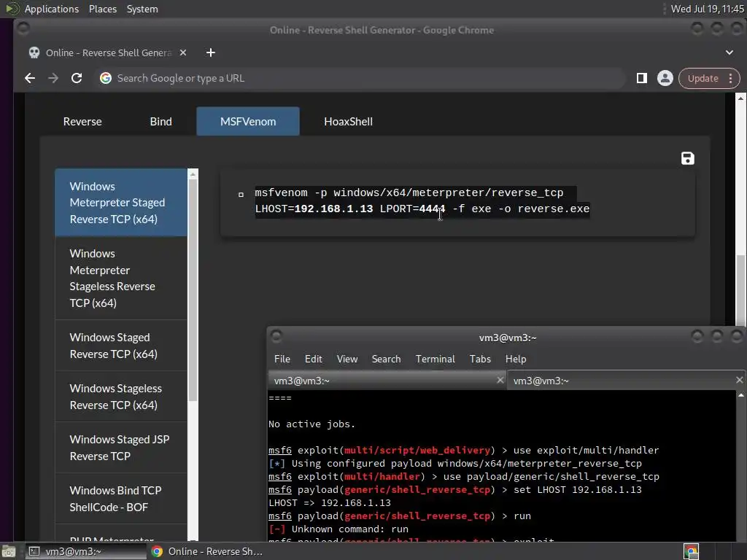Click the payload list scrollbar
Image resolution: width=747 pixels, height=560 pixels.
(193, 290)
